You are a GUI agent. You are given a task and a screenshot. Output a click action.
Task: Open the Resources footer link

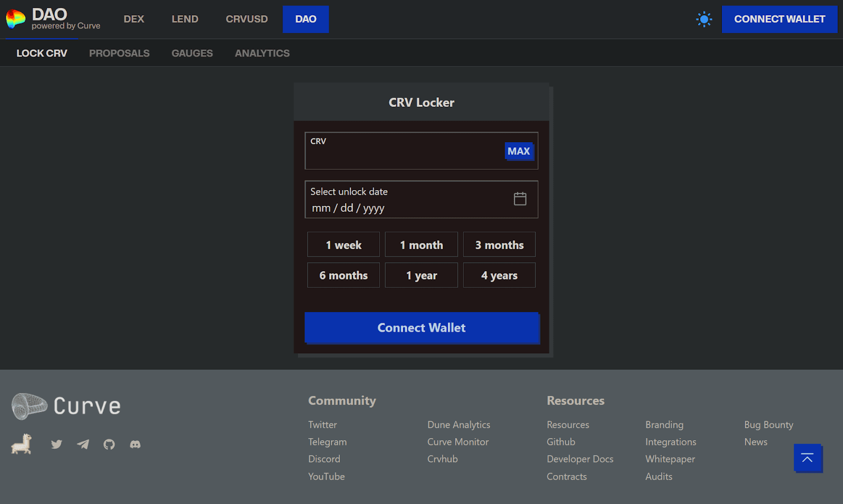point(568,424)
